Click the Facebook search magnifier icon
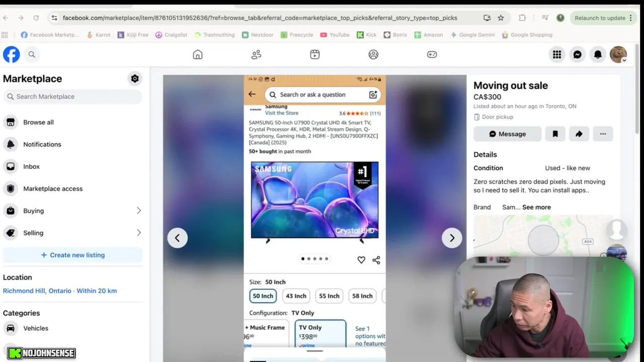Viewport: 644px width, 362px height. tap(32, 54)
